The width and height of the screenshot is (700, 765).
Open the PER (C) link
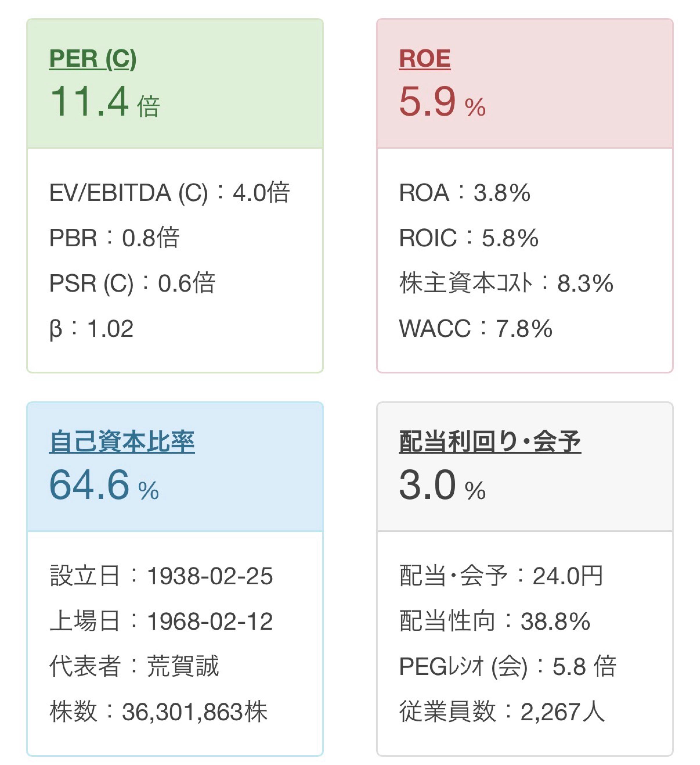point(93,59)
